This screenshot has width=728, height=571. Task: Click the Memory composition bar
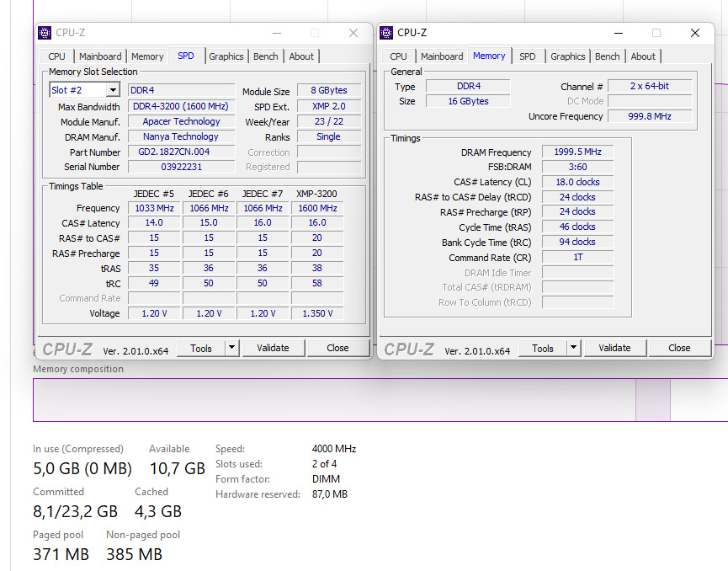337,399
